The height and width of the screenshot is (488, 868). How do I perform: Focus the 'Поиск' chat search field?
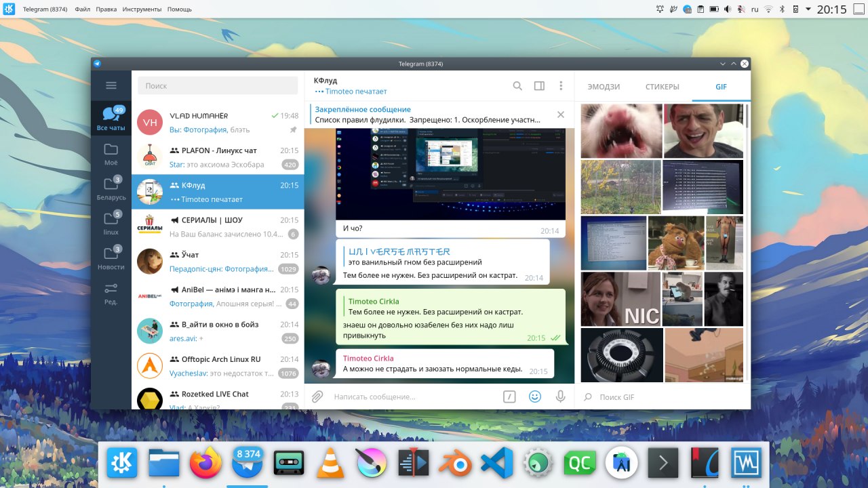point(218,85)
